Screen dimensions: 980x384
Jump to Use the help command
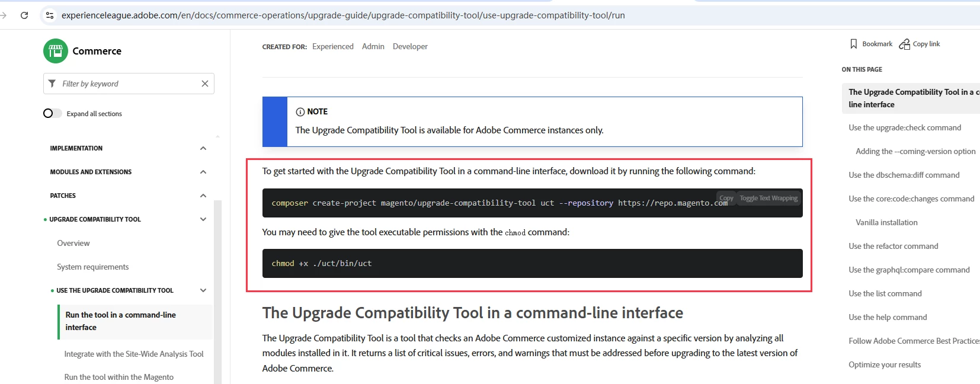pyautogui.click(x=888, y=317)
